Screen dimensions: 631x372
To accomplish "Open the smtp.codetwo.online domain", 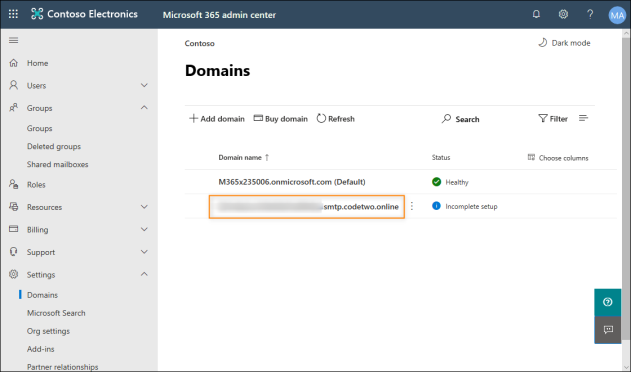I will pos(307,207).
